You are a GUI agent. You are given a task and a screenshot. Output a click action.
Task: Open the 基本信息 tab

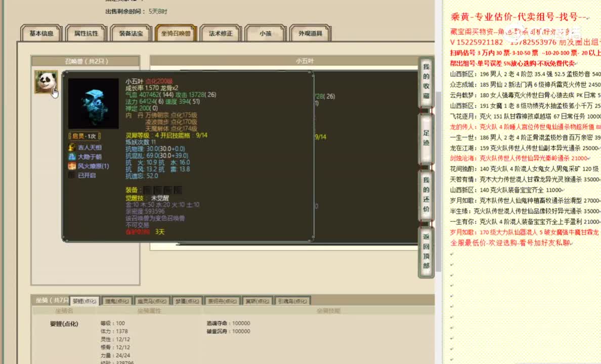click(41, 33)
